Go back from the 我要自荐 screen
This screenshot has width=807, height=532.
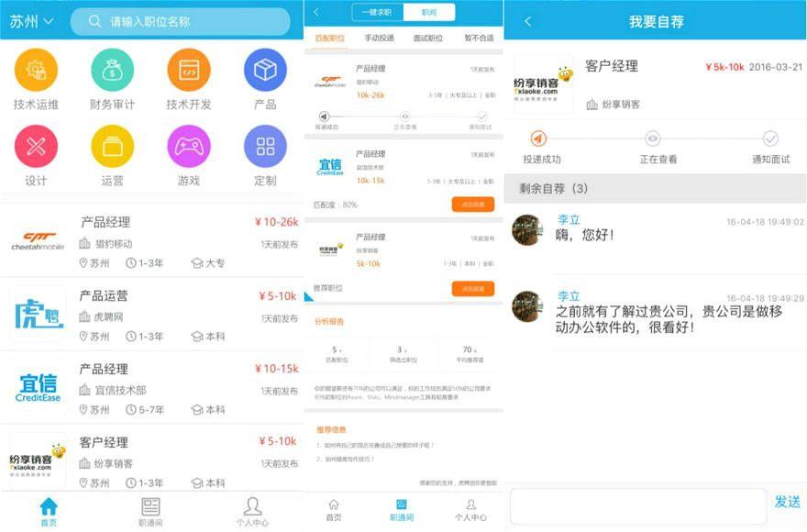click(527, 21)
